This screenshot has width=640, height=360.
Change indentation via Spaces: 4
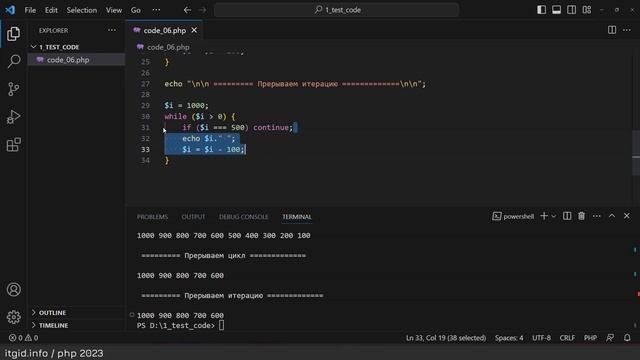point(509,338)
